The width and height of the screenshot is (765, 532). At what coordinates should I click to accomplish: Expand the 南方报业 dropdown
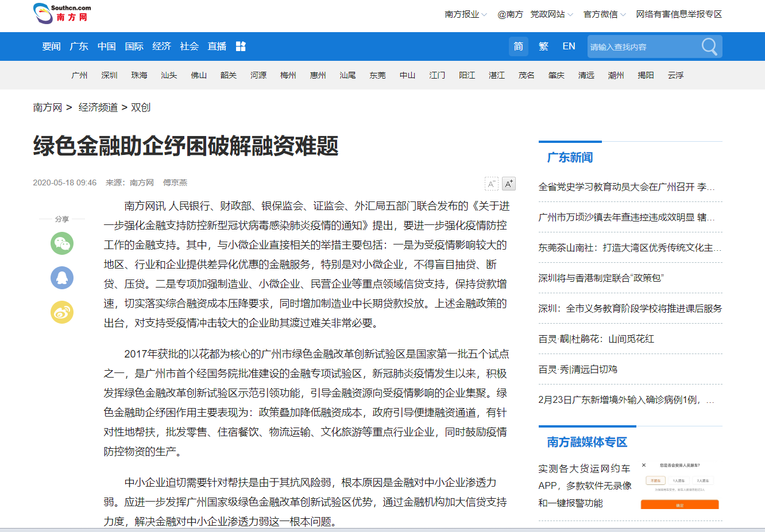465,14
